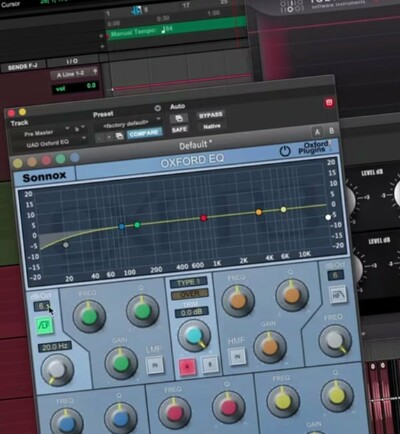The height and width of the screenshot is (434, 400).
Task: Toggle the HMF band IN switch
Action: click(x=237, y=356)
